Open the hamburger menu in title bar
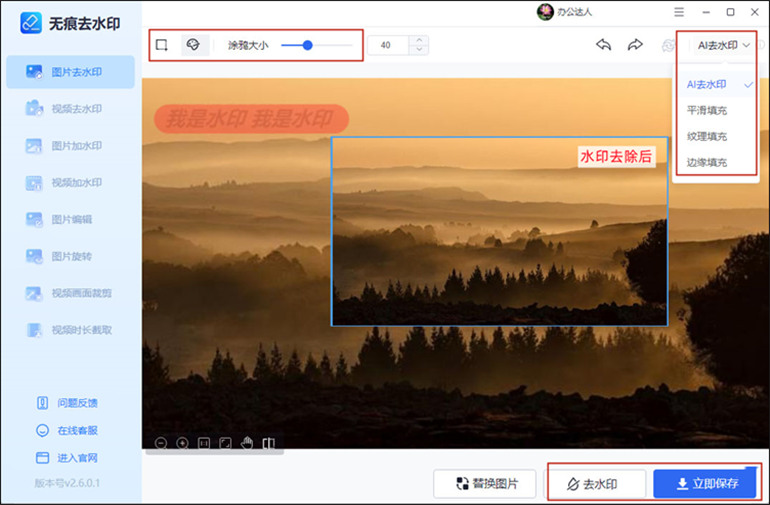 click(679, 12)
